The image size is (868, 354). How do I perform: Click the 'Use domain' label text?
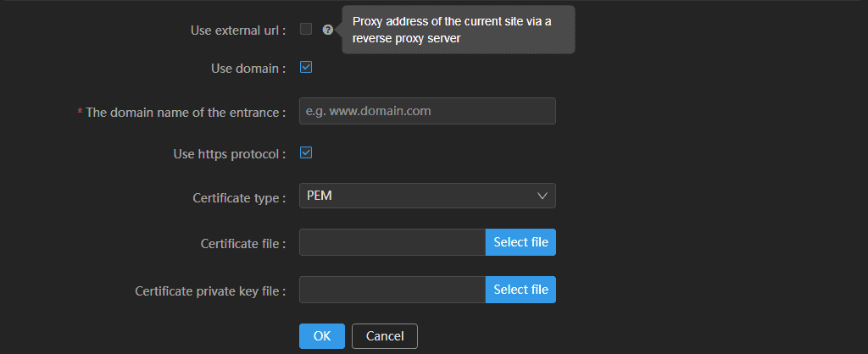click(x=248, y=69)
